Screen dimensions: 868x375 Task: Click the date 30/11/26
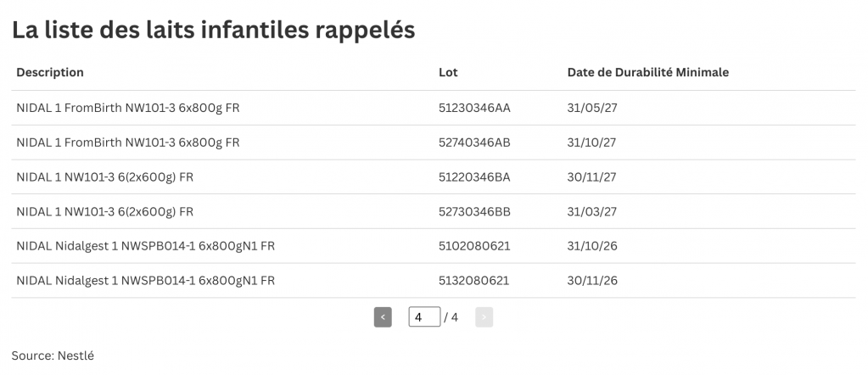591,280
